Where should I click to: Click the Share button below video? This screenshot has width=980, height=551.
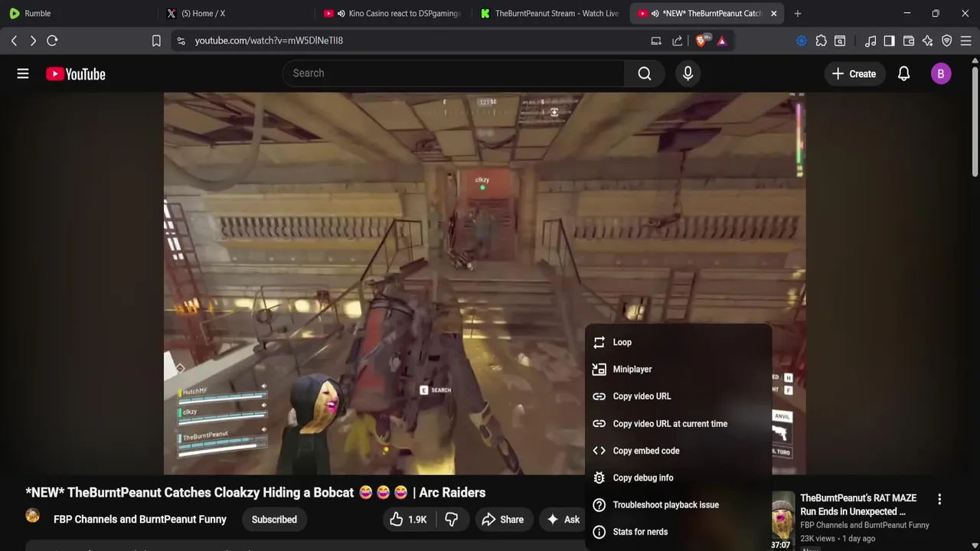[x=503, y=520]
